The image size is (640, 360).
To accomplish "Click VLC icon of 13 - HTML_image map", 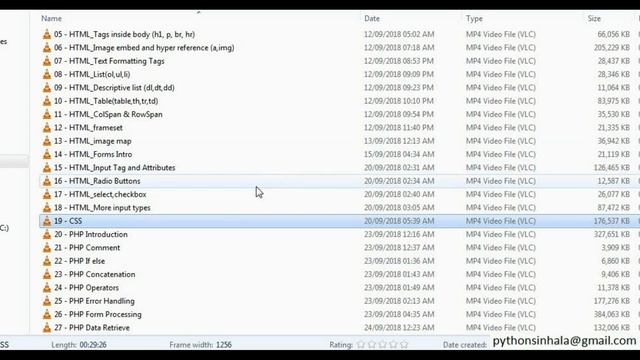I will 47,141.
